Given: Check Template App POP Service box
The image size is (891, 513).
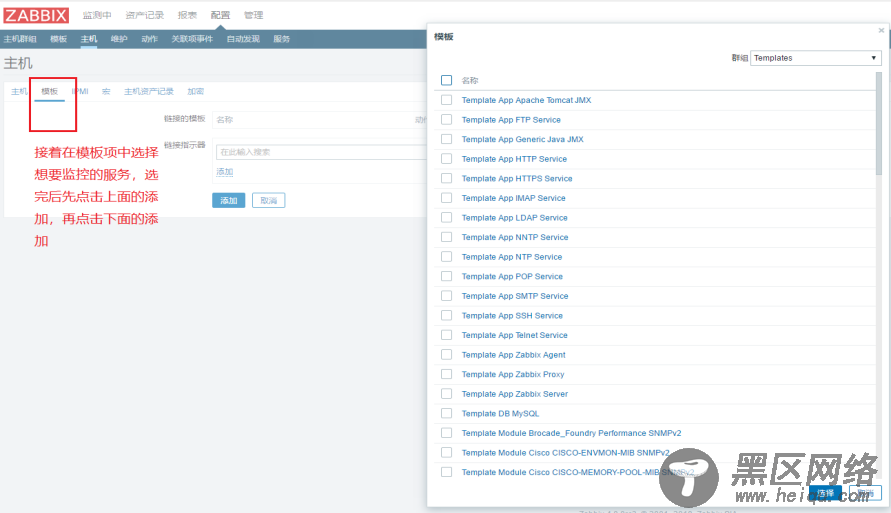Looking at the screenshot, I should click(447, 276).
